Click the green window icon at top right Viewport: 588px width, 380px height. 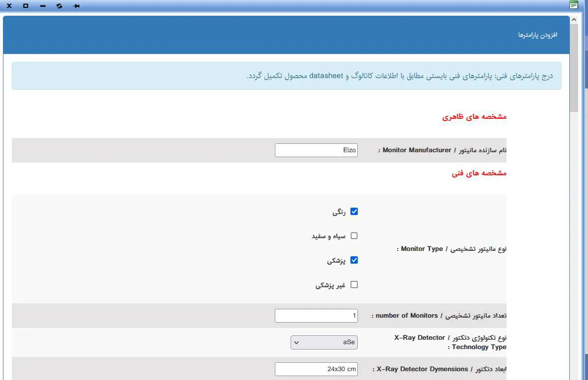573,5
